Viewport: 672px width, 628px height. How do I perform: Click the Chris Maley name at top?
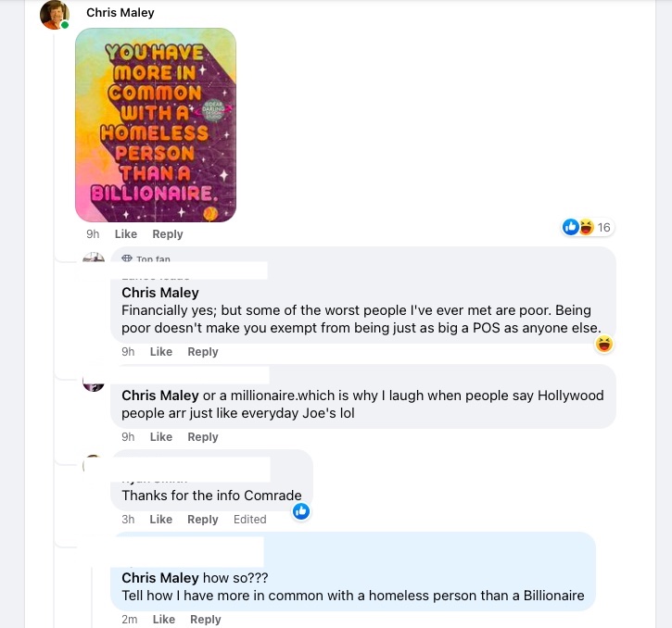tap(120, 13)
